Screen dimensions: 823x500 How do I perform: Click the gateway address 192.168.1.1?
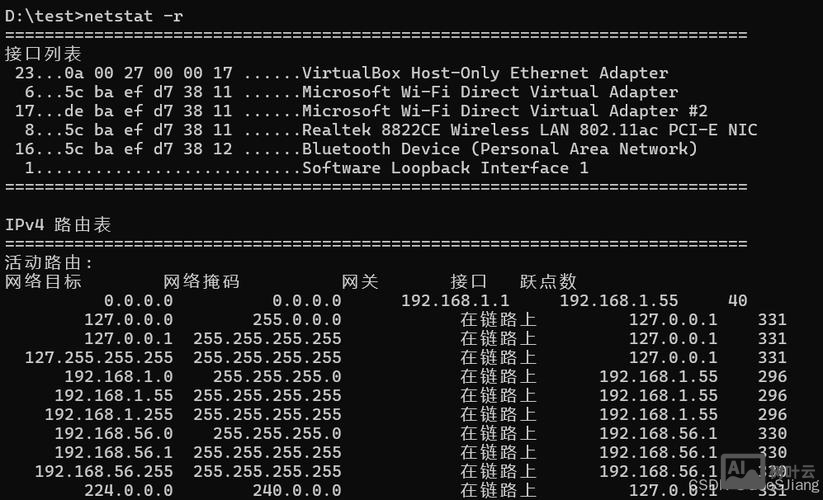pyautogui.click(x=455, y=301)
